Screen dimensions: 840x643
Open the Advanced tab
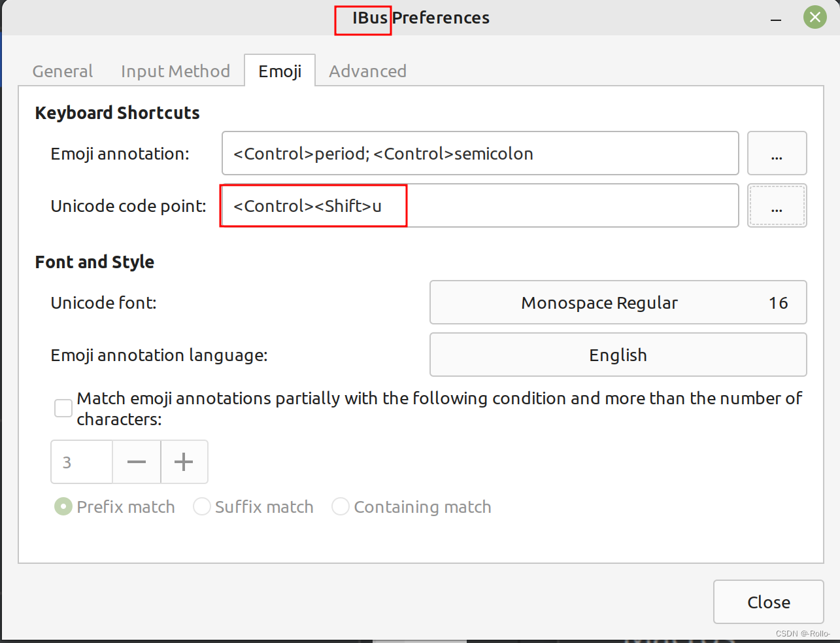pyautogui.click(x=367, y=71)
